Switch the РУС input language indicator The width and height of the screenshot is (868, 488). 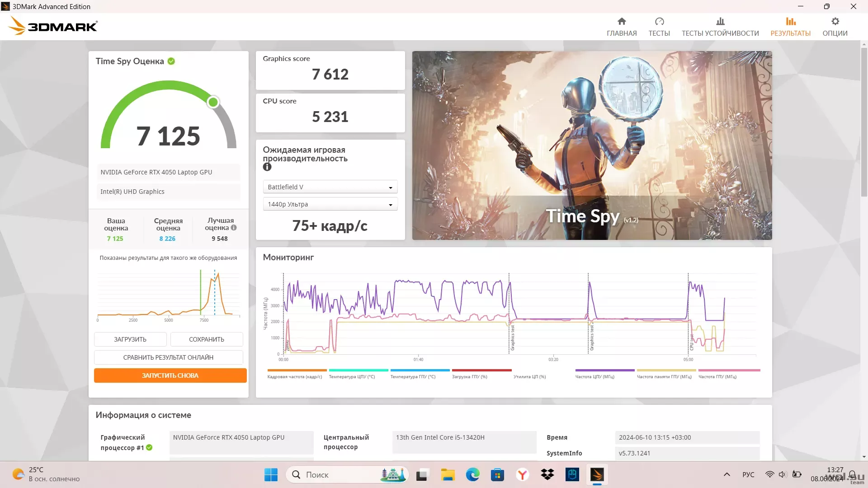pos(748,474)
